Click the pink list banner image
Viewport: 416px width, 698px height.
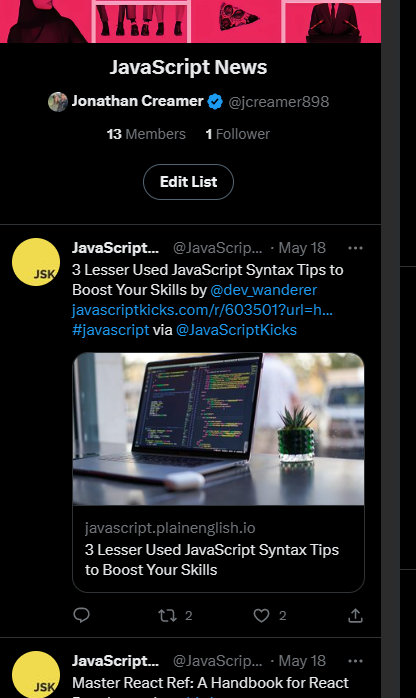coord(190,21)
